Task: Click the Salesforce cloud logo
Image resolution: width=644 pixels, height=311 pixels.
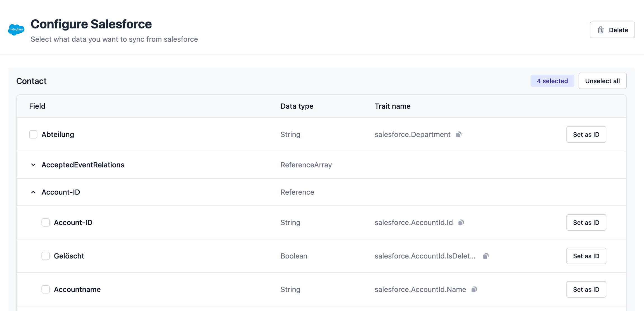Action: 16,30
